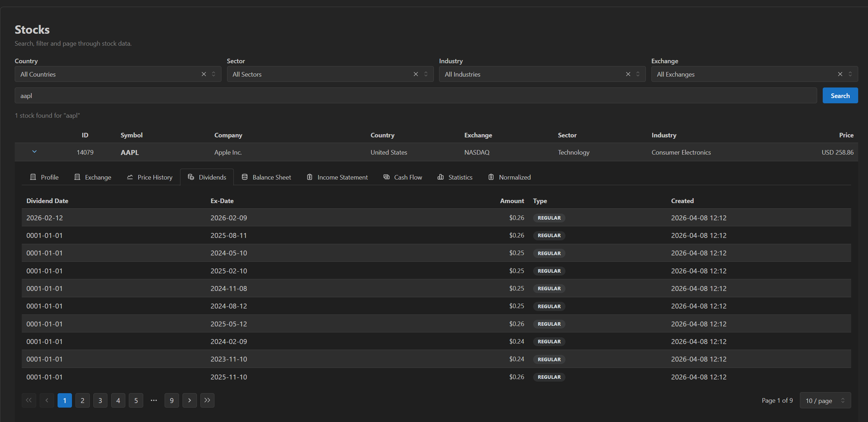Click the 2024-11-08 ex-date cell
The image size is (868, 422).
click(229, 288)
